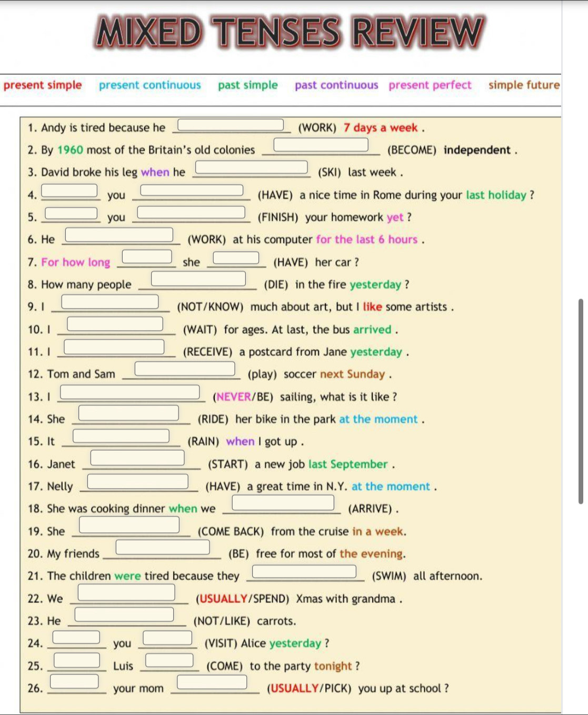This screenshot has width=588, height=715.
Task: Click the blank before (SKI) in sentence 3
Action: (x=252, y=167)
